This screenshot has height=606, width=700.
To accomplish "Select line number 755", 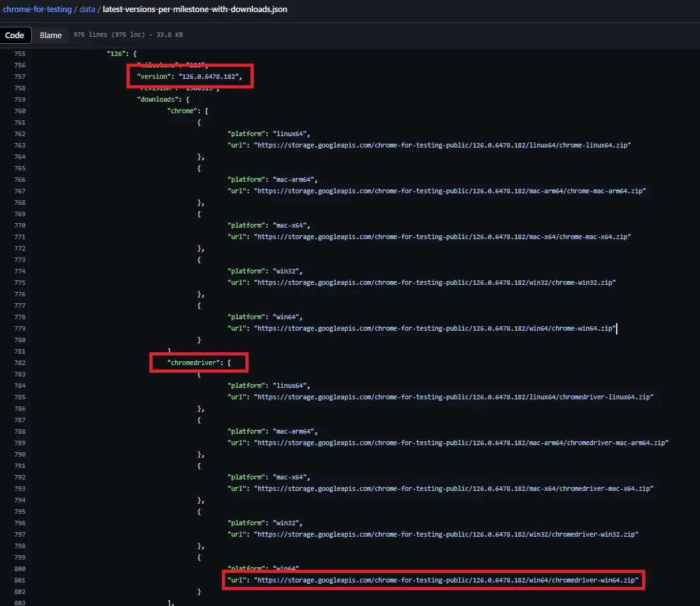I will point(20,53).
